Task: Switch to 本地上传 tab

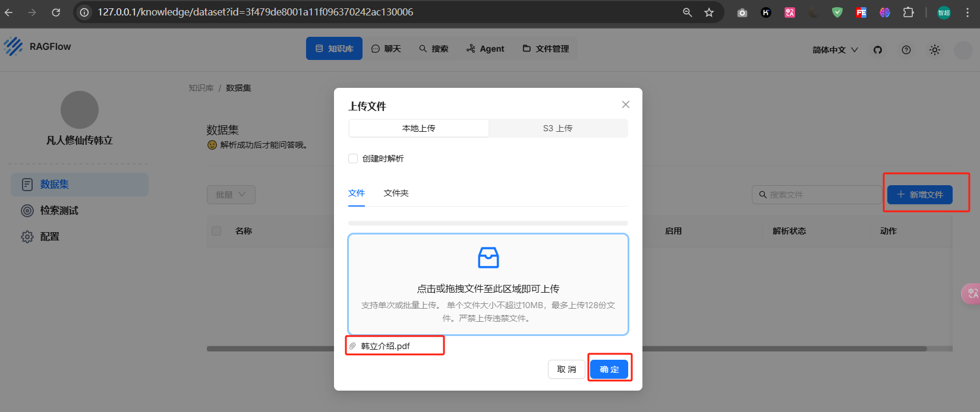Action: [419, 128]
